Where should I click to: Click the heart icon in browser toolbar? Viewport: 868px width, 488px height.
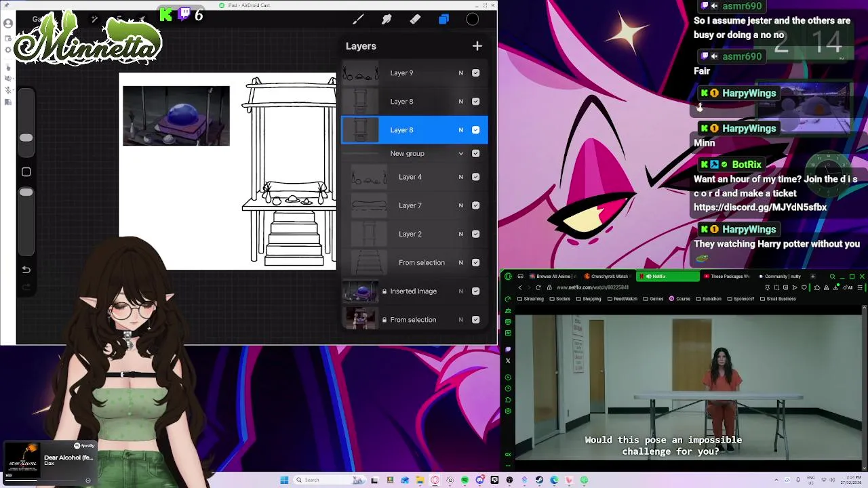click(804, 287)
